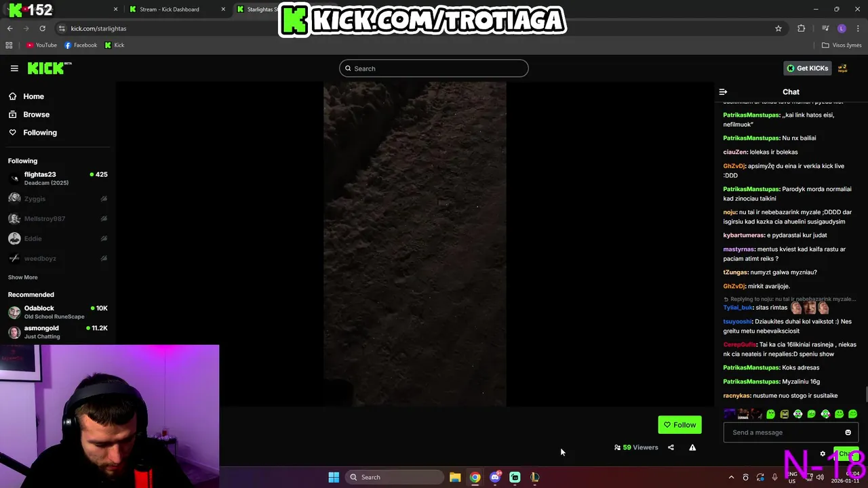The width and height of the screenshot is (868, 488).
Task: Open Chrome profile avatar
Action: pos(842,28)
